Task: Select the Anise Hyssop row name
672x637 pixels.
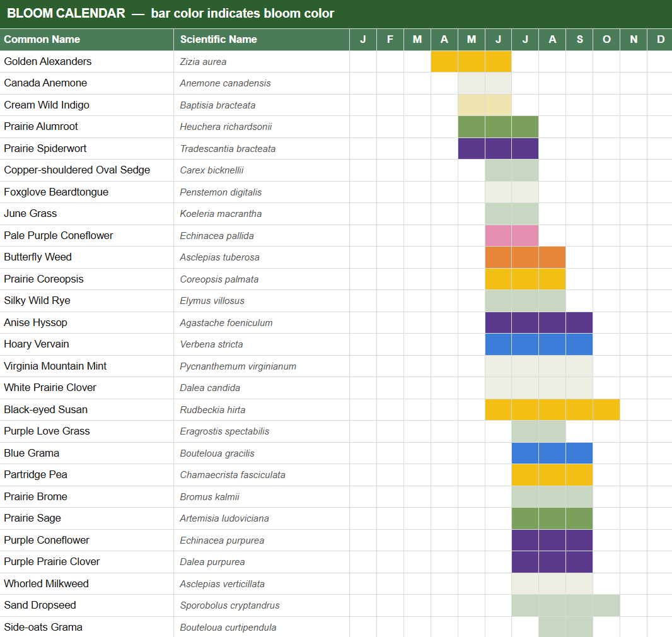Action: click(35, 322)
